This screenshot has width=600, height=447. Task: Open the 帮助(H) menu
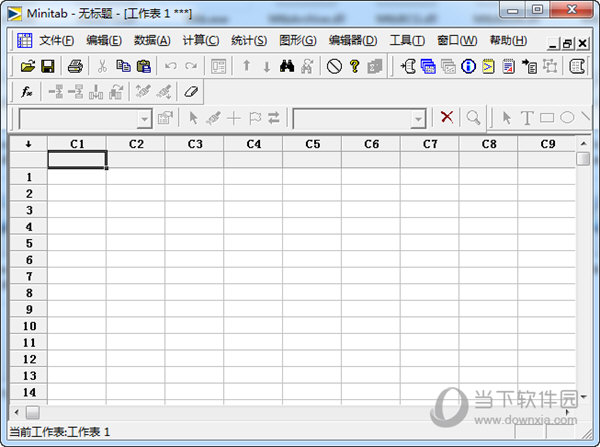508,40
